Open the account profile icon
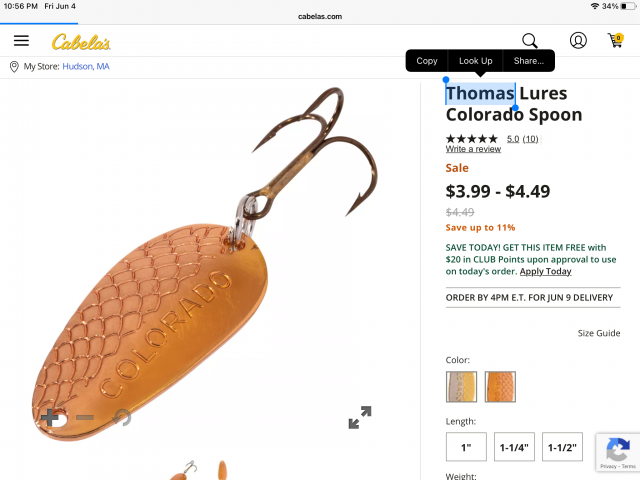Image resolution: width=640 pixels, height=480 pixels. tap(578, 40)
